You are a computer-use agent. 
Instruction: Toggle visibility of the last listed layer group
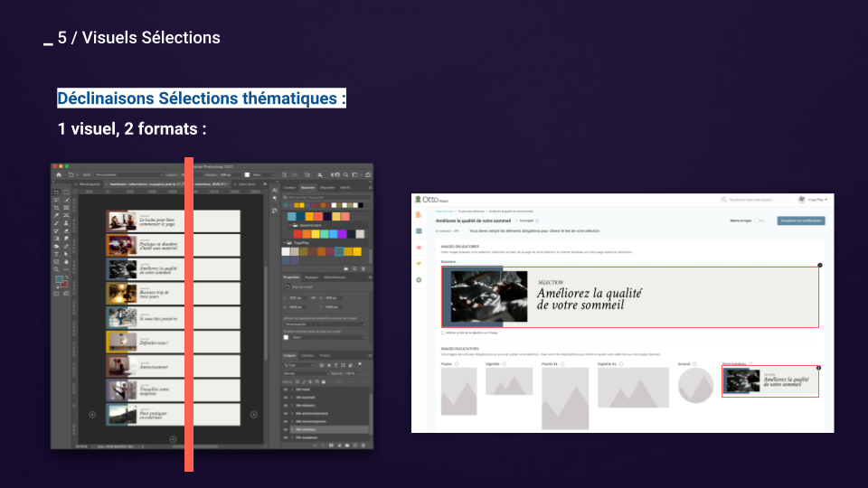[x=286, y=437]
